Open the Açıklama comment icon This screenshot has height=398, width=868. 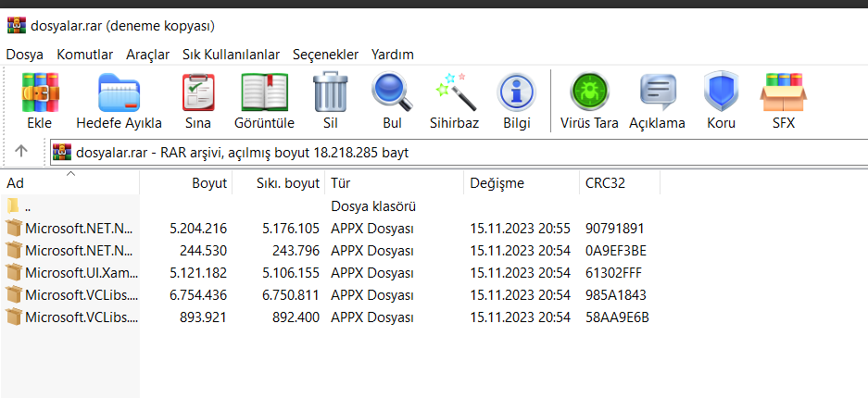(657, 93)
